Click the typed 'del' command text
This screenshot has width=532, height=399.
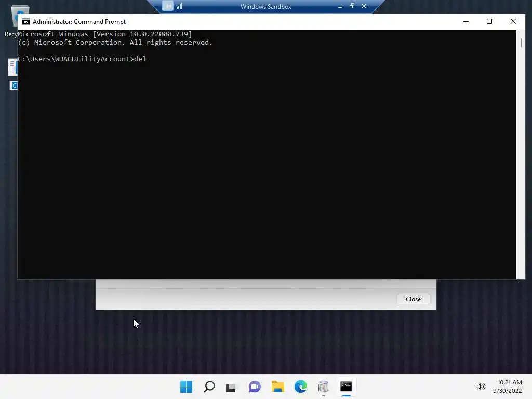click(140, 59)
